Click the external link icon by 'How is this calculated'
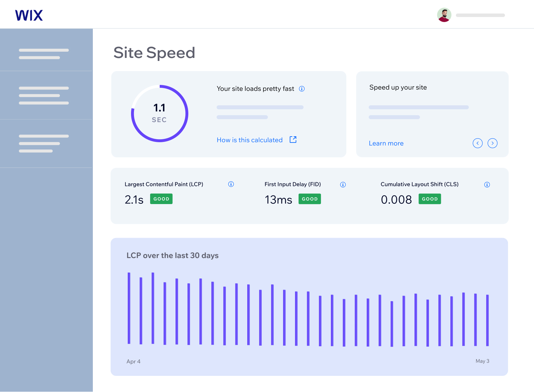Image resolution: width=534 pixels, height=392 pixels. click(293, 140)
